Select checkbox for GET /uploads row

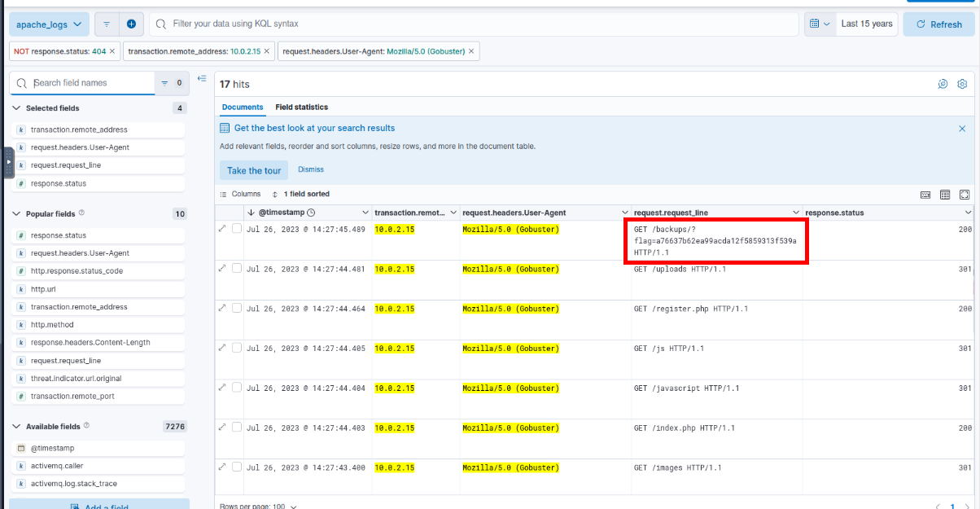coord(237,269)
